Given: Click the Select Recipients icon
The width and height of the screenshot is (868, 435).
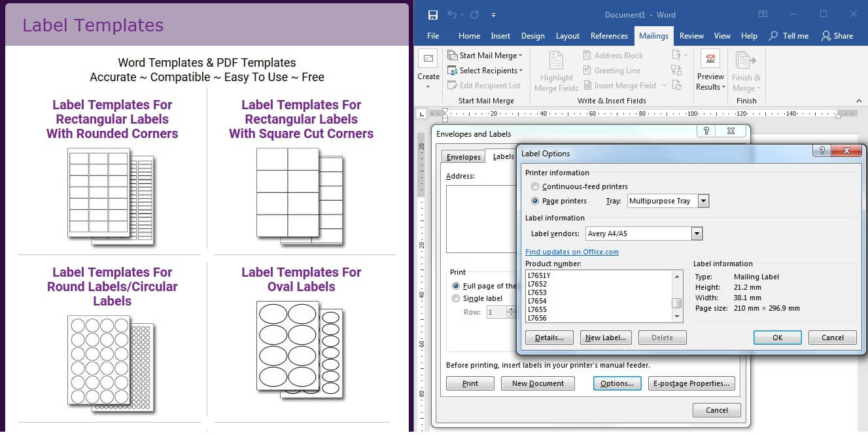Looking at the screenshot, I should (x=452, y=71).
